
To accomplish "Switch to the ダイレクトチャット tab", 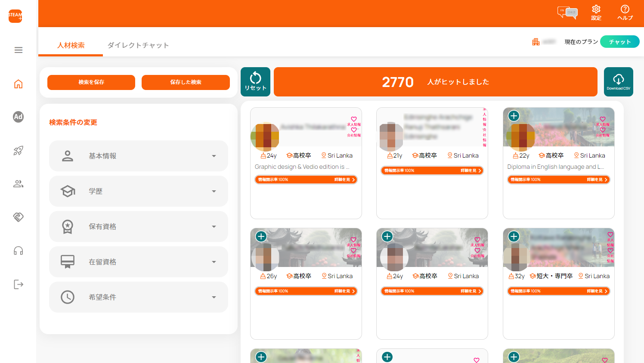I will (x=138, y=45).
